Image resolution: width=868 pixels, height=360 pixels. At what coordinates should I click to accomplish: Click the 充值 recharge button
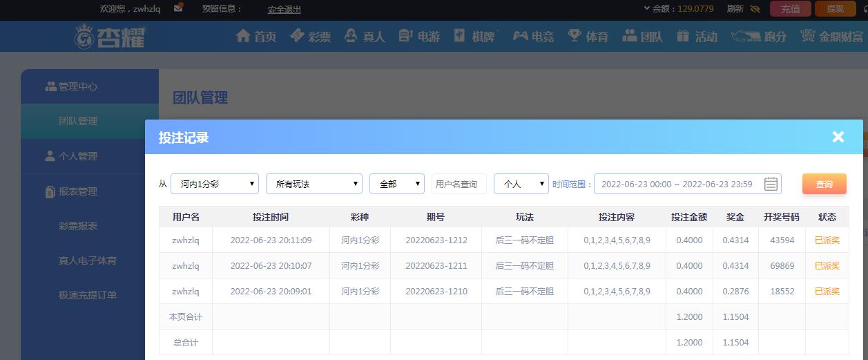point(790,9)
